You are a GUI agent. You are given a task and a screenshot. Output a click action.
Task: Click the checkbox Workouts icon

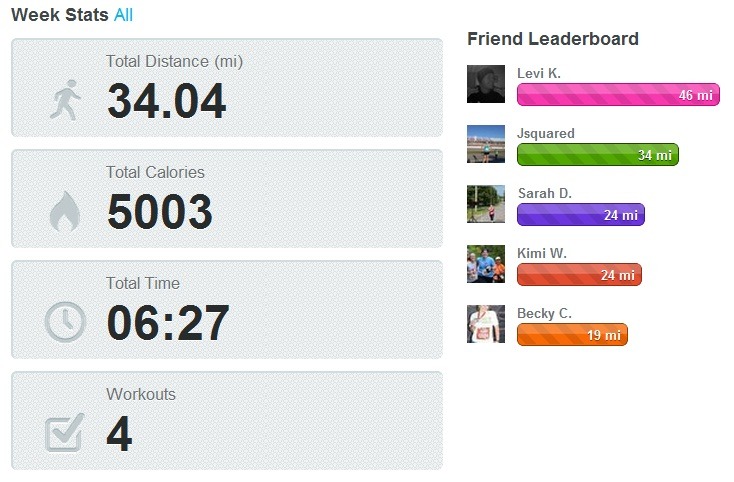click(65, 433)
